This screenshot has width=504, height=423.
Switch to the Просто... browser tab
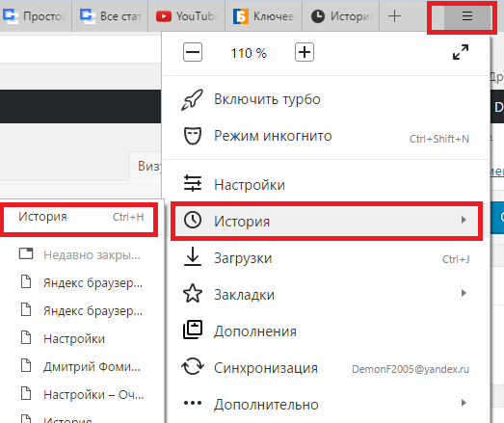36,15
